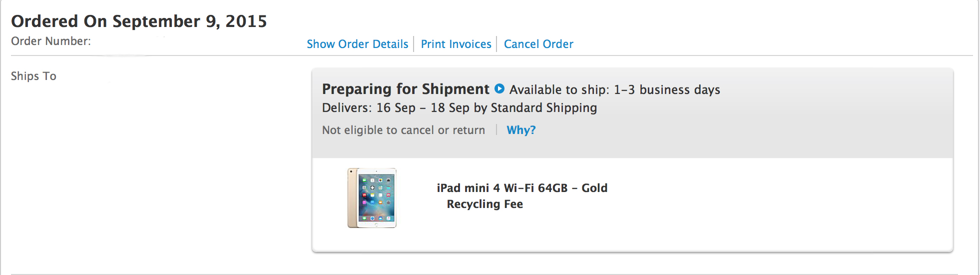980x275 pixels.
Task: Click the Recycling Fee line item
Action: pos(485,204)
